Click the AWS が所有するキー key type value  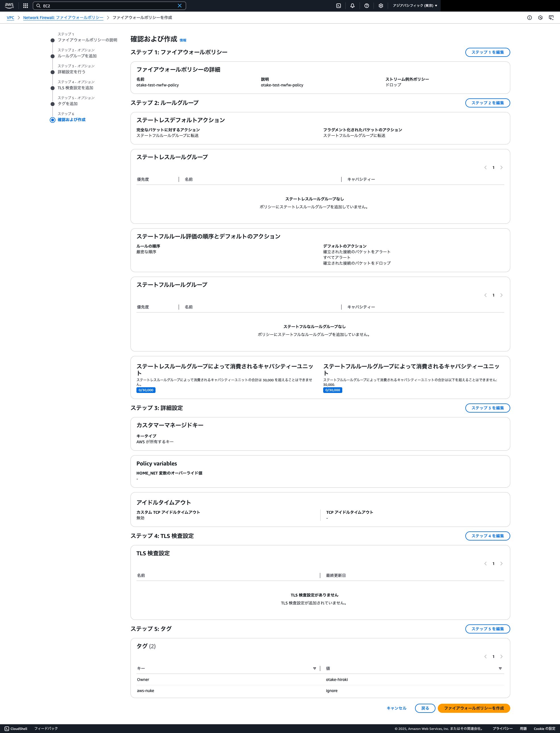(155, 442)
